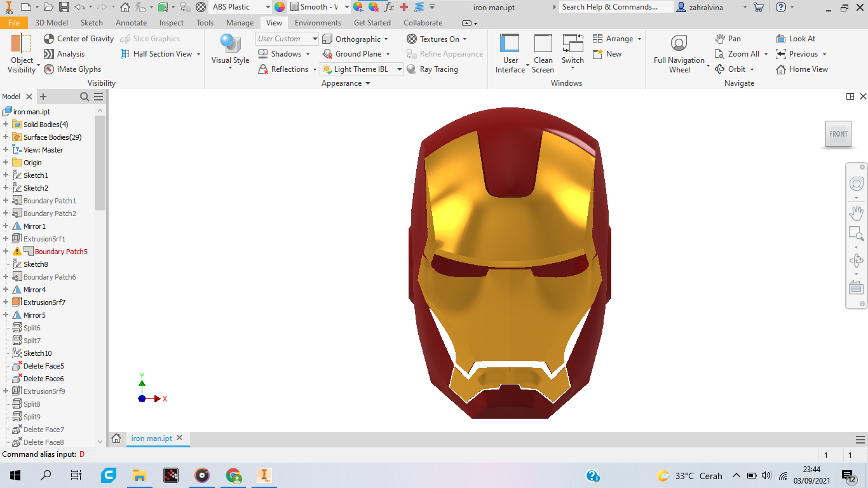Open the User Interface options

[510, 53]
